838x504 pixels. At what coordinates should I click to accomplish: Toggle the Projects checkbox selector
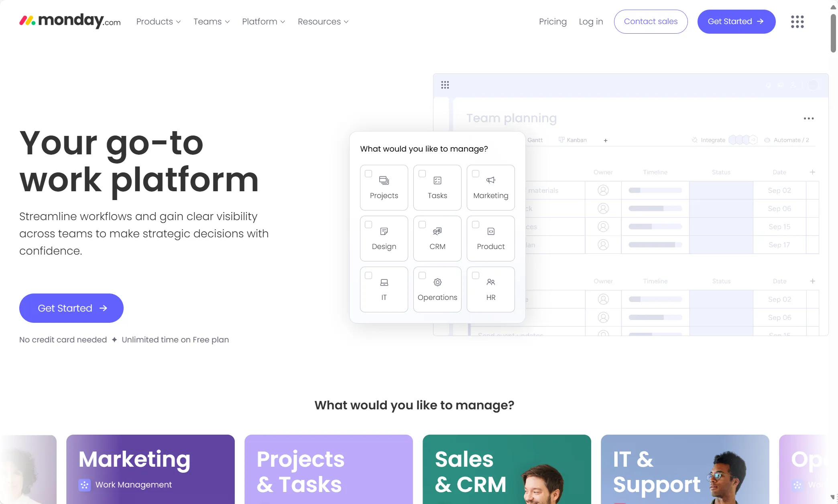coord(368,173)
